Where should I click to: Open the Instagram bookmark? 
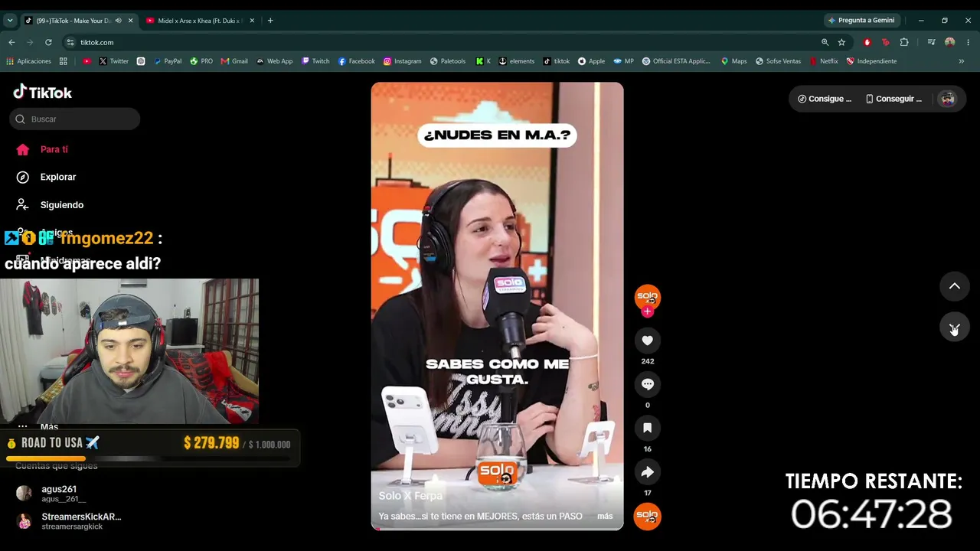tap(403, 61)
